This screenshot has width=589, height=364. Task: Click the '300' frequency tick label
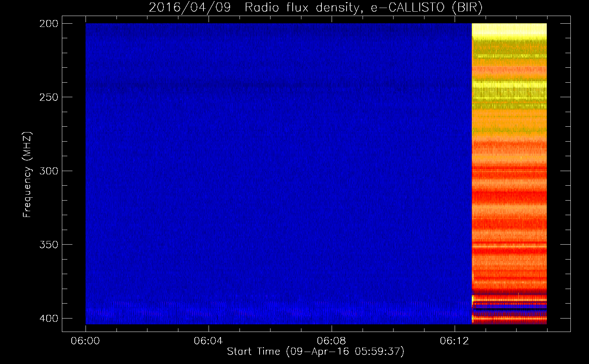click(48, 171)
